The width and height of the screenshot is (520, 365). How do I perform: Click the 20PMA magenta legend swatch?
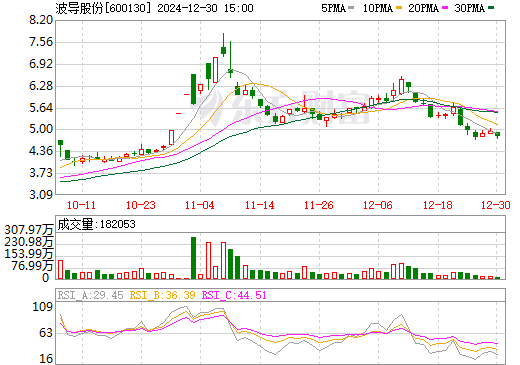pyautogui.click(x=445, y=8)
